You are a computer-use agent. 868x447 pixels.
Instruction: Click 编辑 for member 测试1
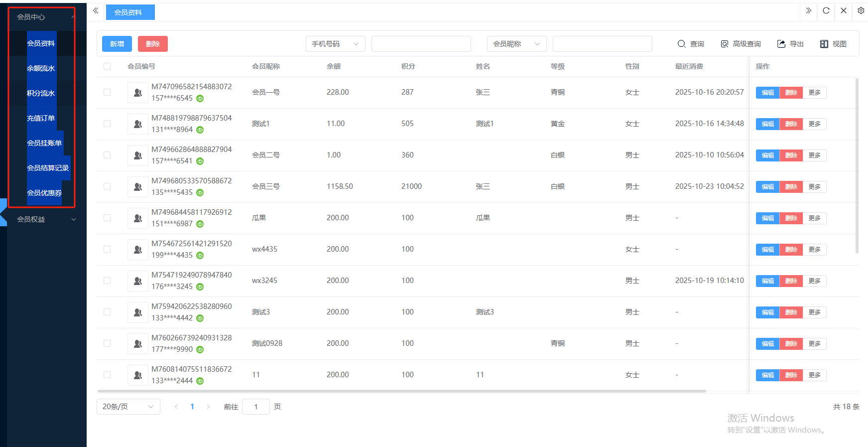[x=767, y=124]
